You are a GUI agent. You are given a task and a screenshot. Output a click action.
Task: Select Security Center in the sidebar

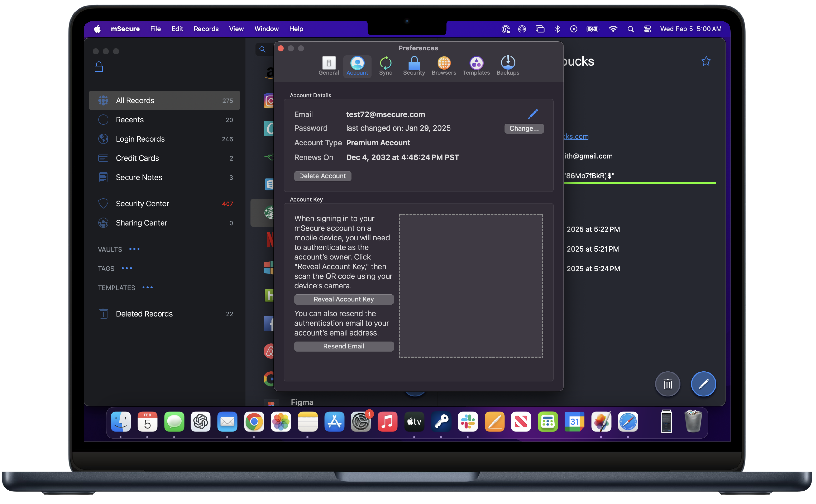[x=142, y=204]
